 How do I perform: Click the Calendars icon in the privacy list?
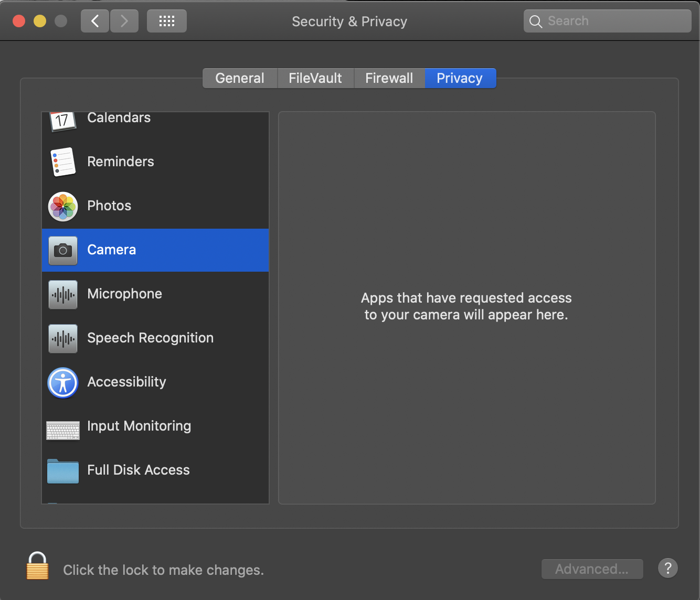click(62, 122)
